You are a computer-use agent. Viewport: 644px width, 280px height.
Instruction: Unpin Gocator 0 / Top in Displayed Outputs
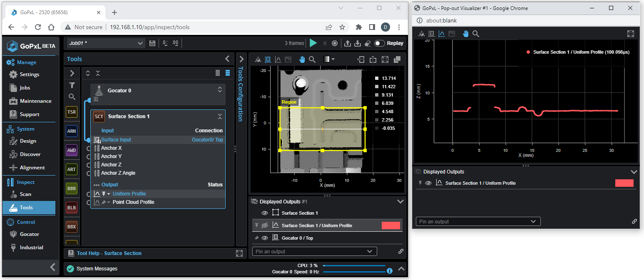pos(256,238)
